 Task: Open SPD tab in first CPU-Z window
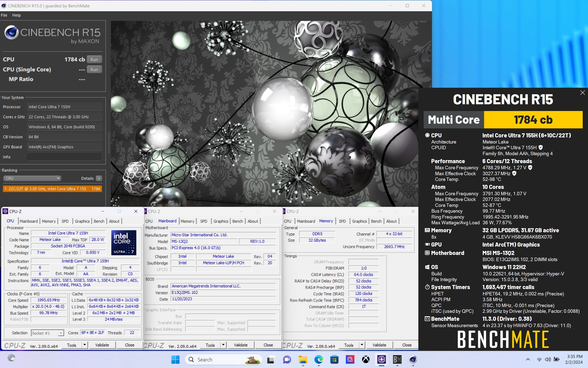(x=65, y=221)
